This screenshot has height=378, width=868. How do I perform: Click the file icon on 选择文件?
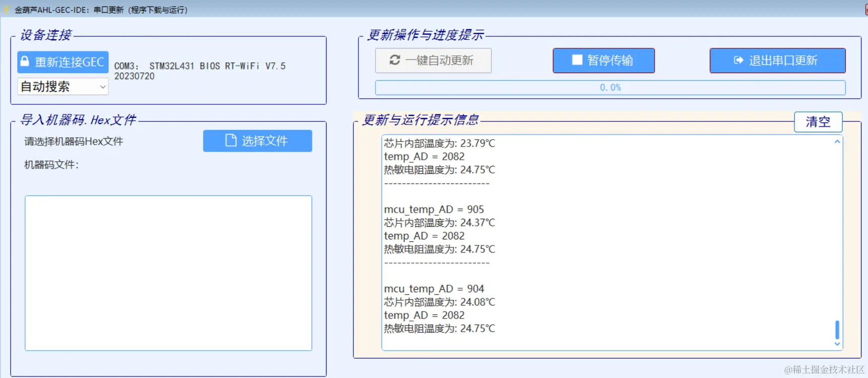click(230, 140)
